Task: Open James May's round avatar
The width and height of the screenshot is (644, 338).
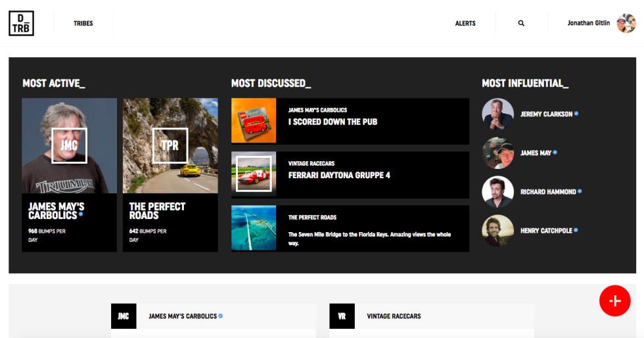Action: click(x=498, y=153)
